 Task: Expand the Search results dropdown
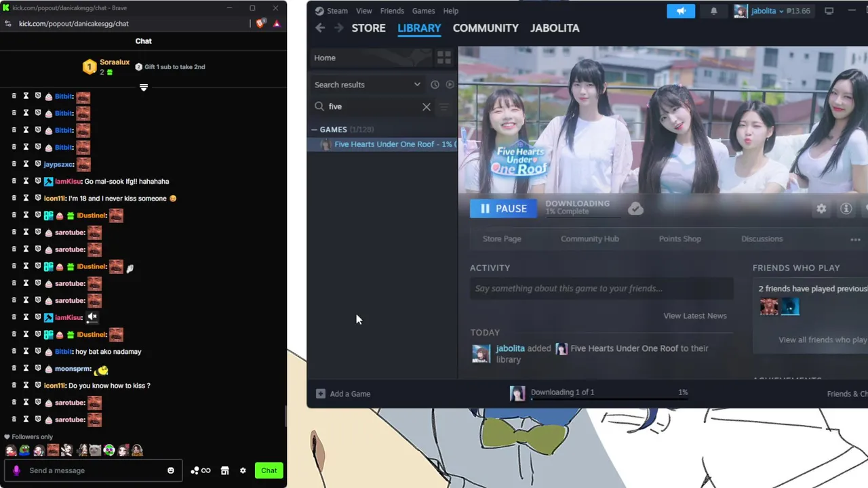(x=417, y=85)
